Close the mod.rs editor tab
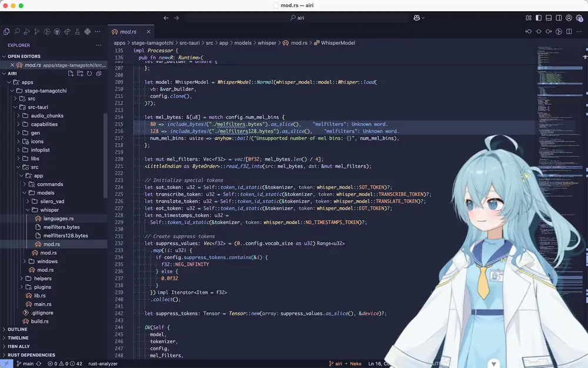 (149, 32)
